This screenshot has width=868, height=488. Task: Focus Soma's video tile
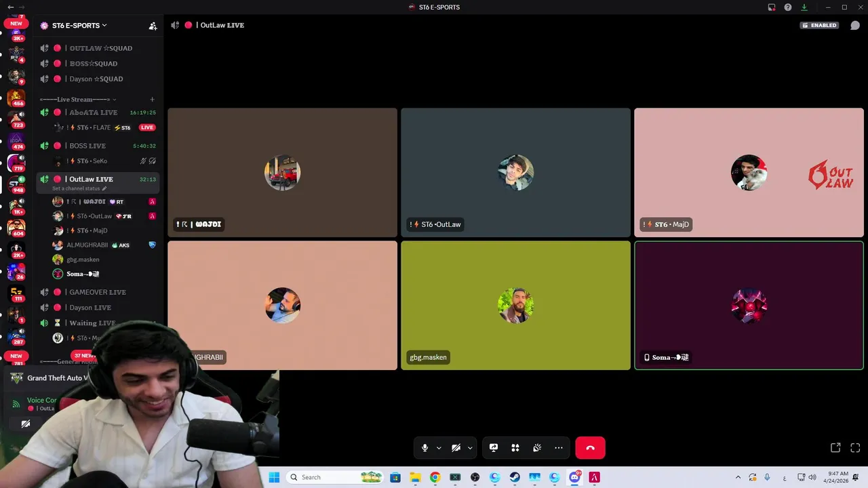point(749,306)
